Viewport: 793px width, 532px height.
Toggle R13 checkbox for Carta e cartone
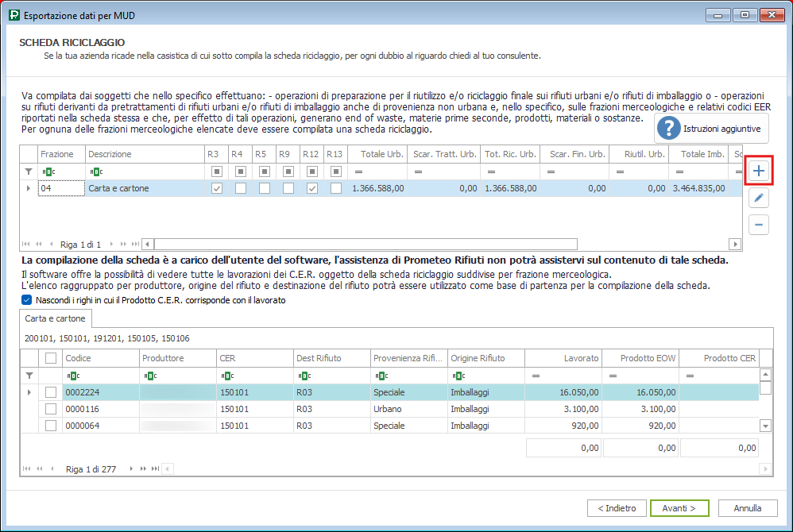pyautogui.click(x=336, y=188)
